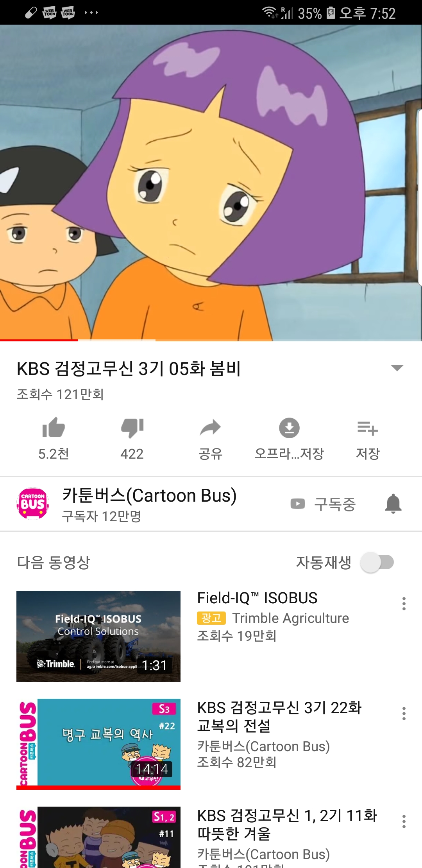Viewport: 422px width, 868px height.
Task: Open the options menu for Field-IQ ISOBUS
Action: coord(404,604)
